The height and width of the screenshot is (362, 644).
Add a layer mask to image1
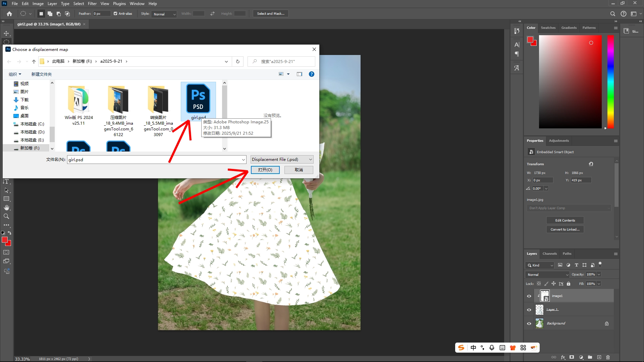point(572,357)
